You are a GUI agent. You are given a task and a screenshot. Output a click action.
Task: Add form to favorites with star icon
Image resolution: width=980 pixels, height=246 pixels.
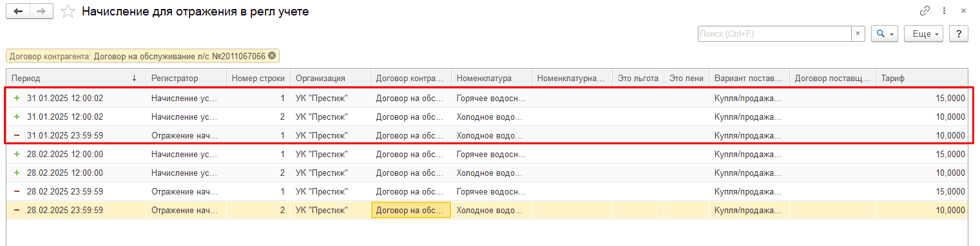(68, 12)
